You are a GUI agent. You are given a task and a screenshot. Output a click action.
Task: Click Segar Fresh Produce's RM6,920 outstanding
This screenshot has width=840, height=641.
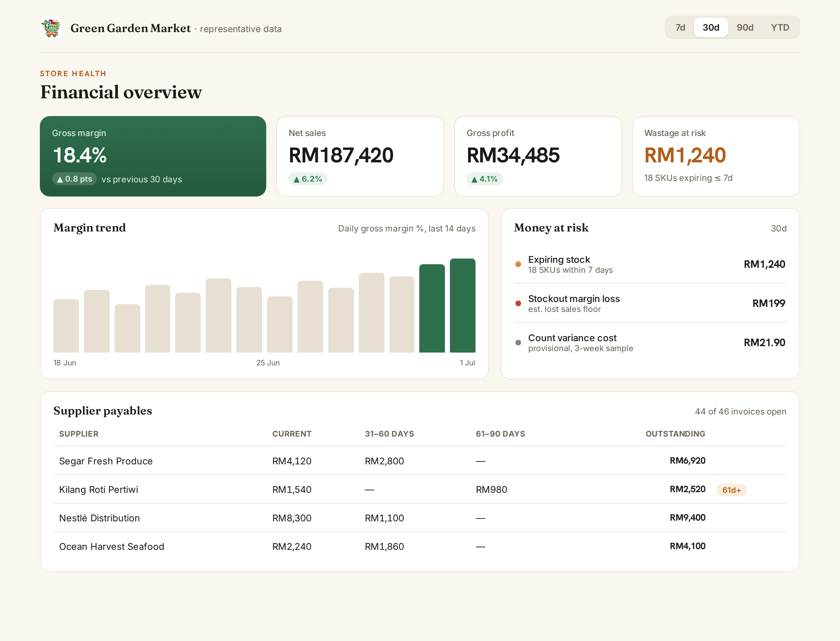tap(687, 460)
